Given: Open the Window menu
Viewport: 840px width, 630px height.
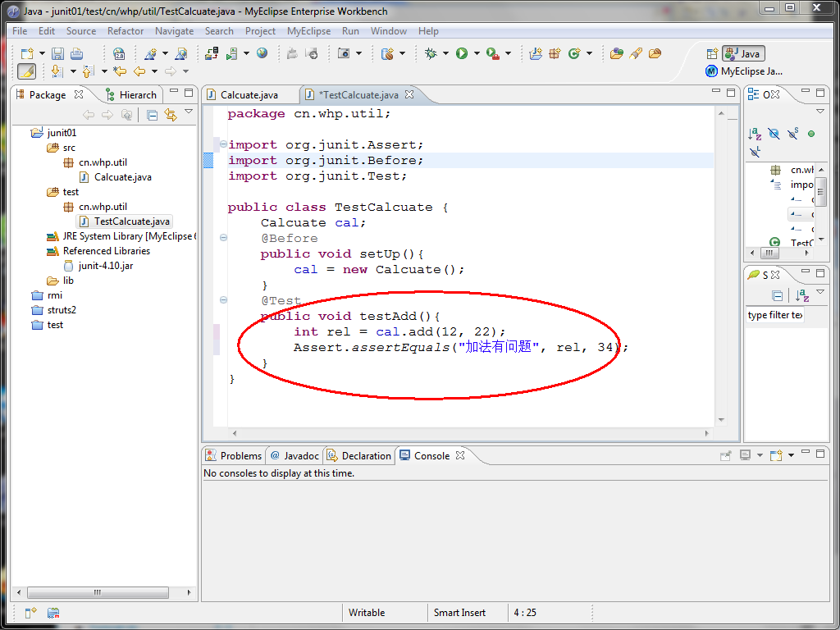Looking at the screenshot, I should point(389,31).
